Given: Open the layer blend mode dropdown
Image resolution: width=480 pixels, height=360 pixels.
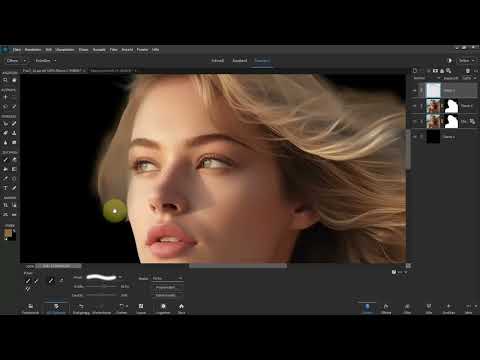Looking at the screenshot, I should tap(427, 78).
